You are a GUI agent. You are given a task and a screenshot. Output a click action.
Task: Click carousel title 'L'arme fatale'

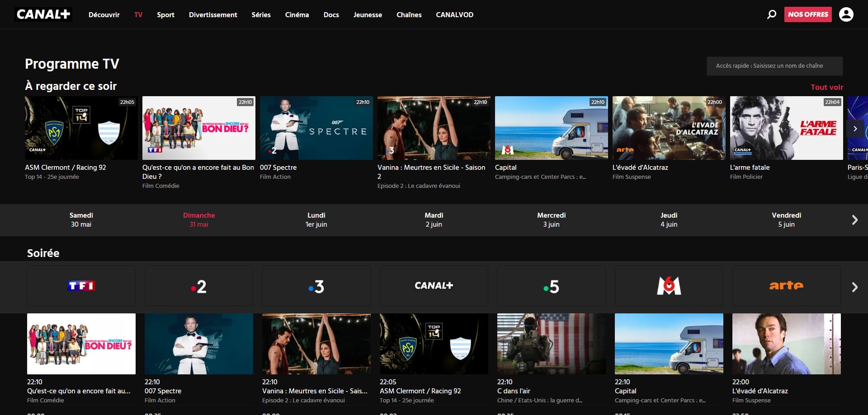pos(750,168)
